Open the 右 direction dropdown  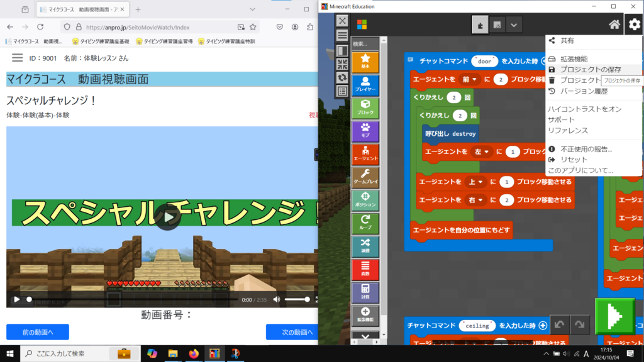[x=475, y=200]
